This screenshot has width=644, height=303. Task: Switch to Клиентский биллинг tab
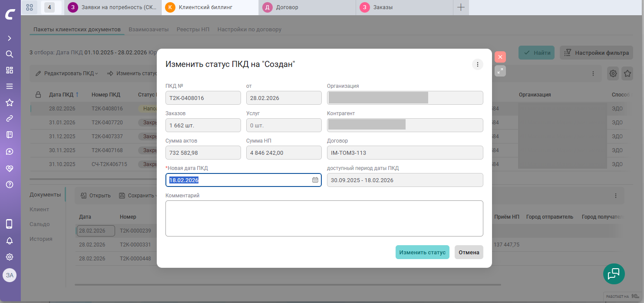210,7
